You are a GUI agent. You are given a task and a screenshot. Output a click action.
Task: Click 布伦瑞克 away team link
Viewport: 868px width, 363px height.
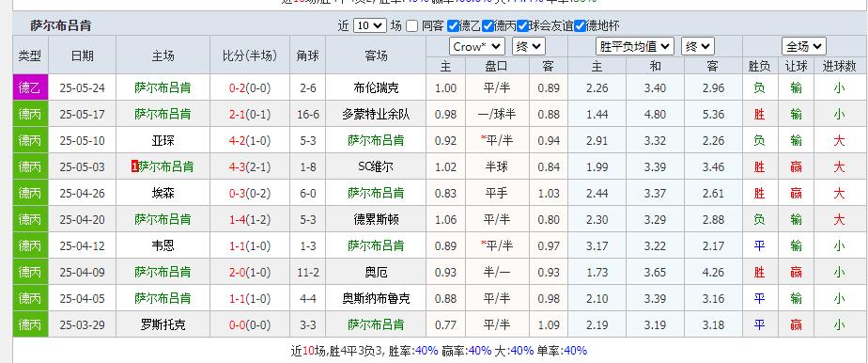(x=376, y=88)
